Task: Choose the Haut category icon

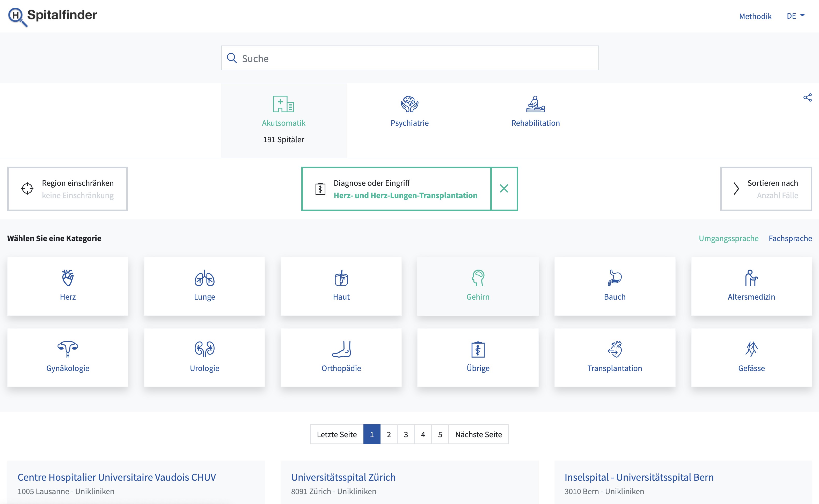Action: pyautogui.click(x=341, y=278)
